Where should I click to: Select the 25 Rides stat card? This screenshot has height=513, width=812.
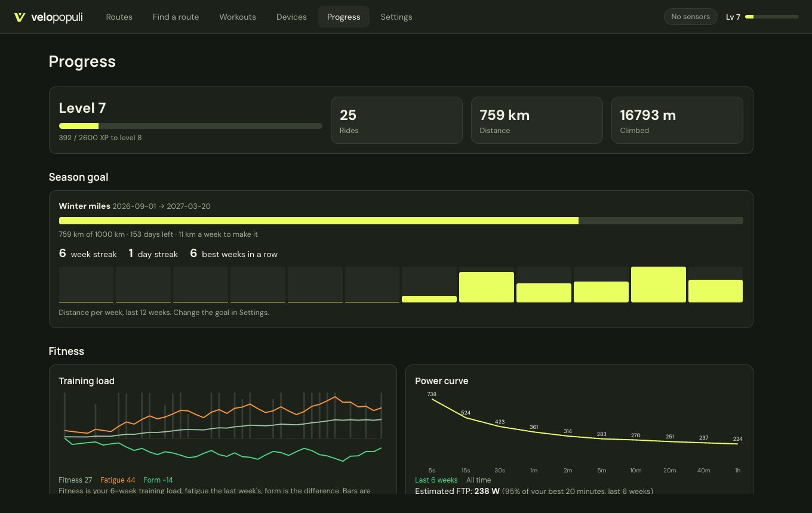tap(396, 120)
